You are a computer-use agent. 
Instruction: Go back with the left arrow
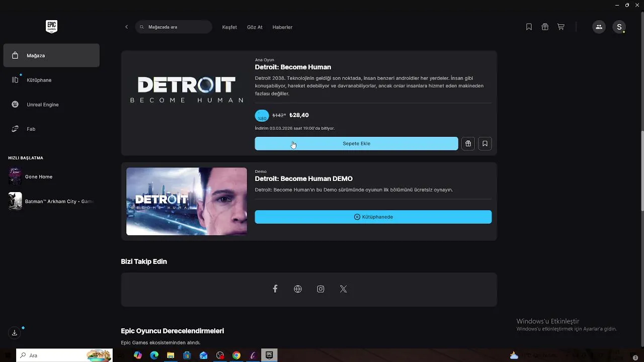[126, 27]
